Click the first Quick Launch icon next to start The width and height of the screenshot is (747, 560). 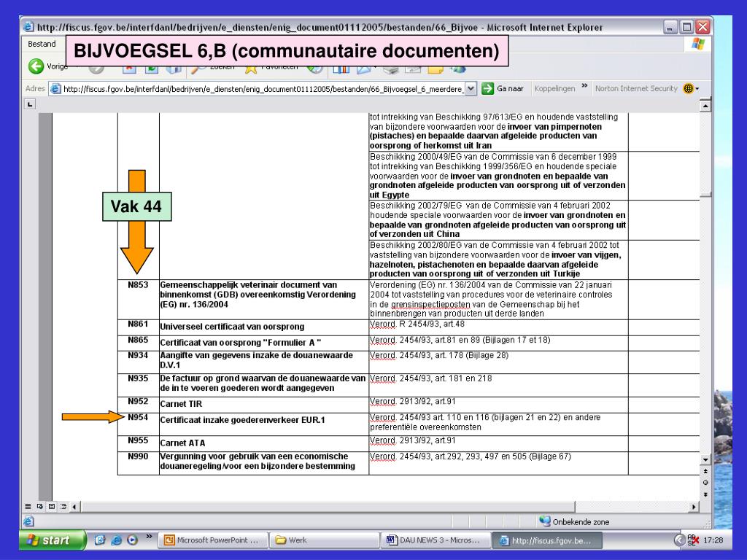(100, 540)
